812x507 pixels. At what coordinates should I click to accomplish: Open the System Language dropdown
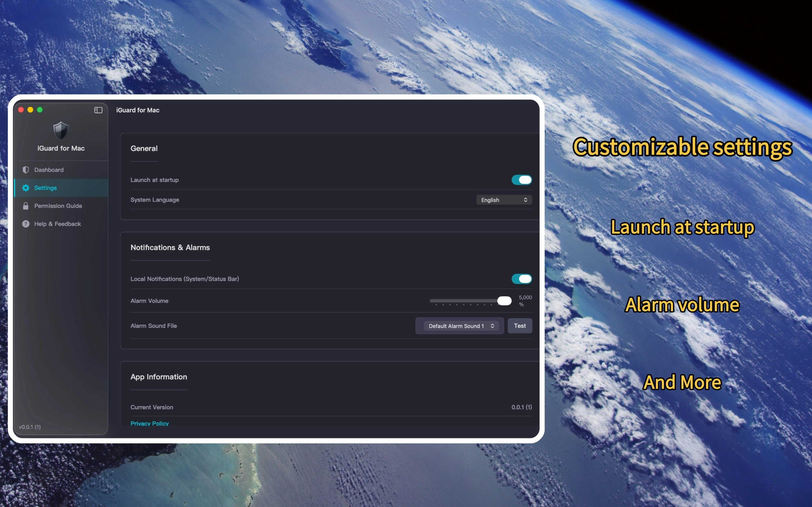(x=504, y=200)
